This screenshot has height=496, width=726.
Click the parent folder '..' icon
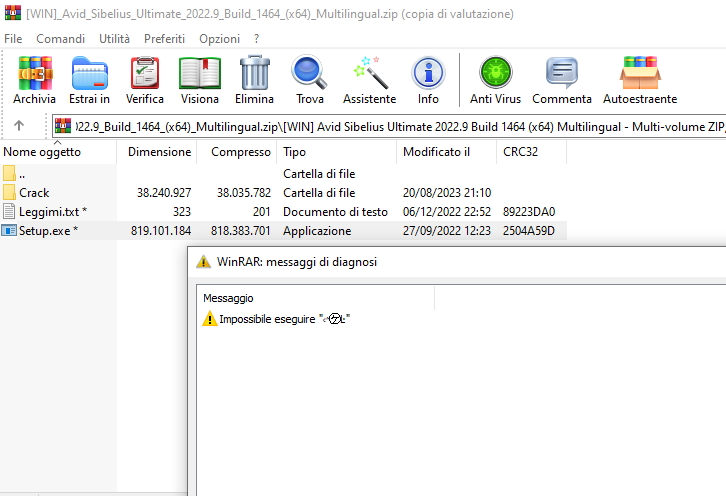point(9,173)
